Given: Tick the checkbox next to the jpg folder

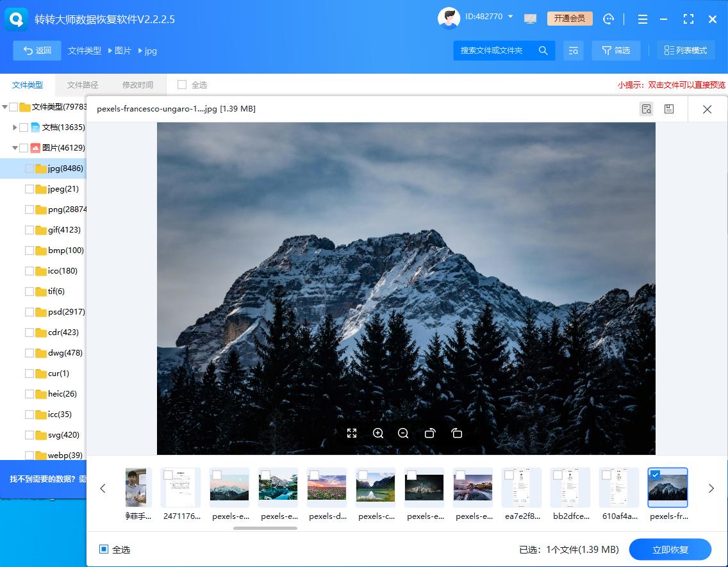Looking at the screenshot, I should point(28,168).
